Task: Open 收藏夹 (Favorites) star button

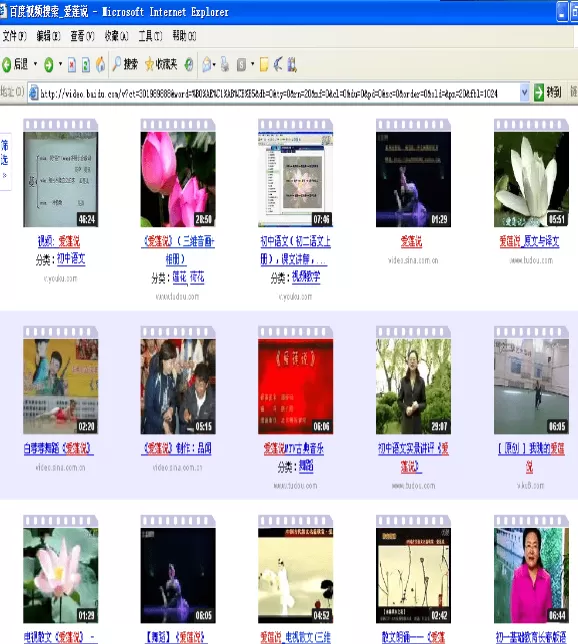Action: (x=161, y=64)
